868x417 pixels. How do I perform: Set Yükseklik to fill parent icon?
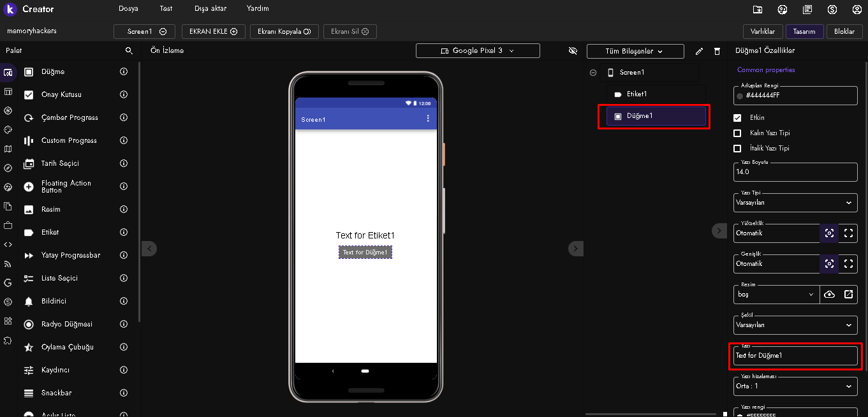coord(848,233)
